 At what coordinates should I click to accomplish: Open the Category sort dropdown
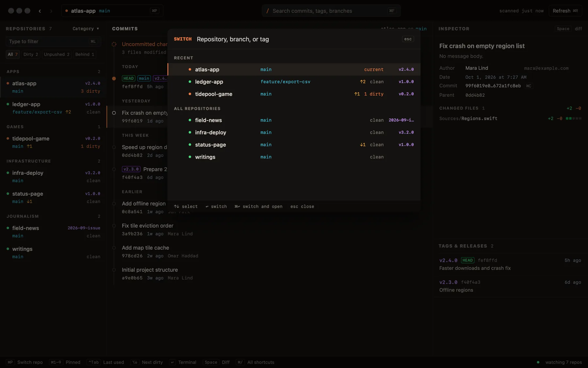tap(86, 29)
